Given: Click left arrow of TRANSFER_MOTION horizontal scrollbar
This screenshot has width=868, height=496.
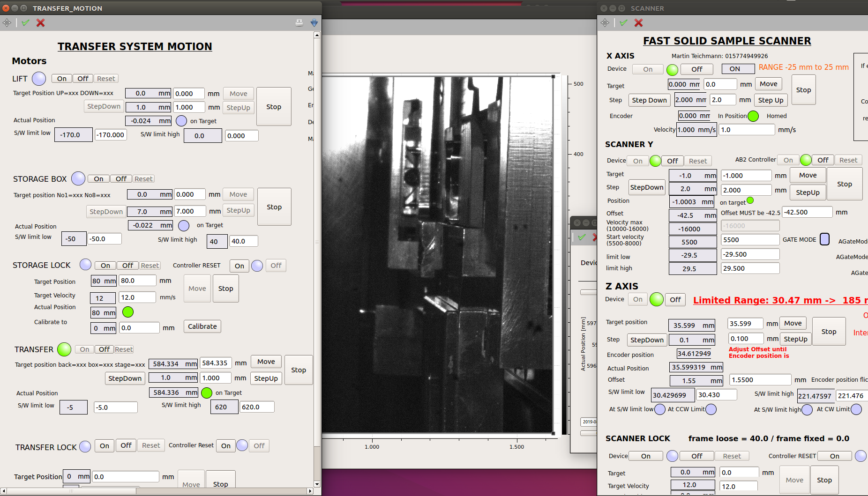Looking at the screenshot, I should (x=3, y=491).
